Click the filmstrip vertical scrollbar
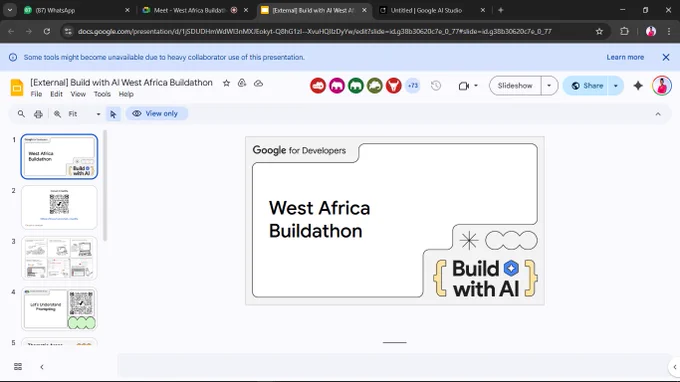 105,186
